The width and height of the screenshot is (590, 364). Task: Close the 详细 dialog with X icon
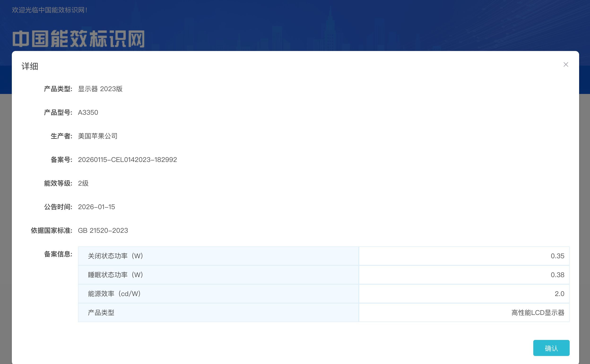click(566, 64)
